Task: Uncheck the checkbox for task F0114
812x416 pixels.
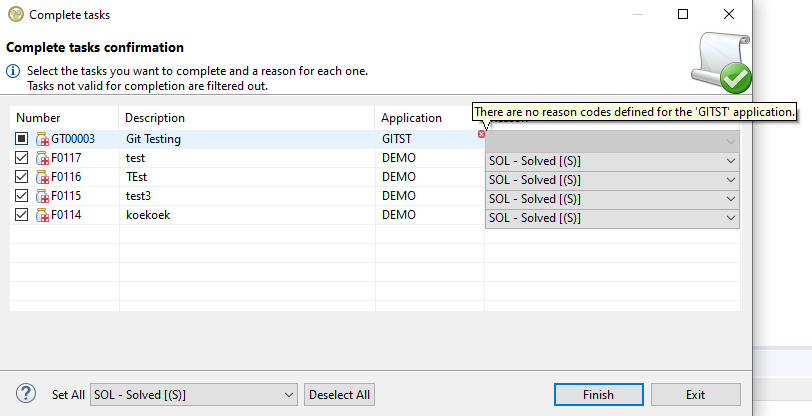Action: point(22,215)
